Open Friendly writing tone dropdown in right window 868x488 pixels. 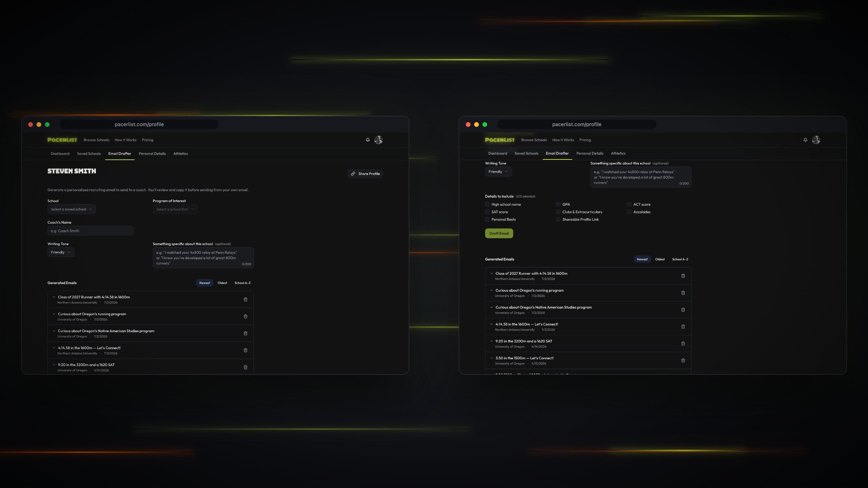[x=498, y=172]
